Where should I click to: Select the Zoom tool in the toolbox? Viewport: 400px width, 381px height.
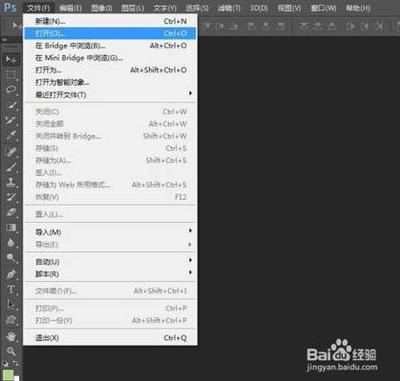[x=11, y=351]
